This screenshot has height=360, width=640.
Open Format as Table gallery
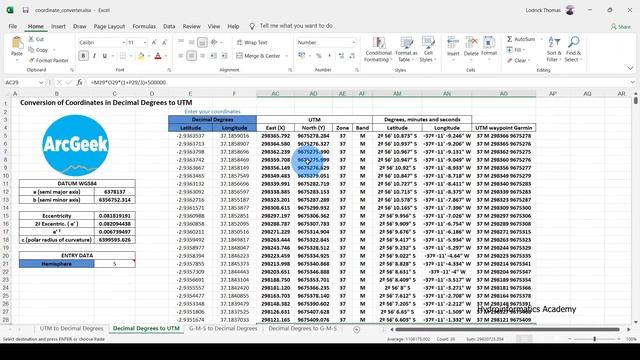(x=406, y=49)
